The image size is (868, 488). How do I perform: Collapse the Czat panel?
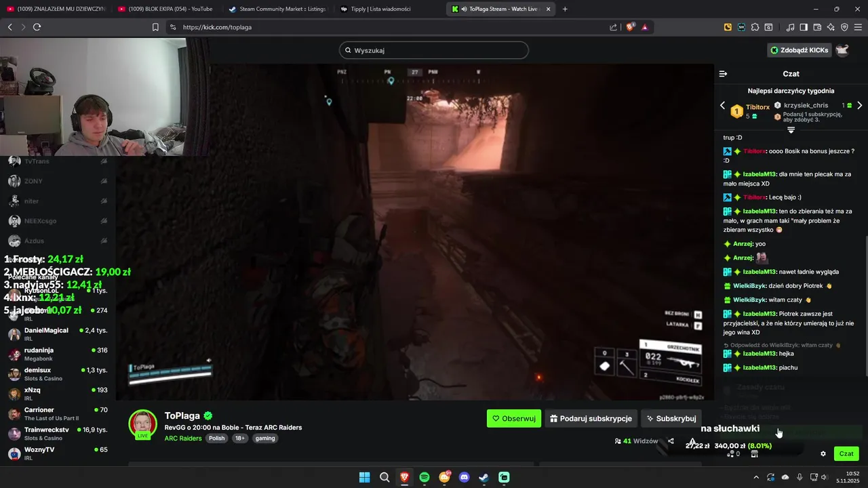[x=723, y=74]
